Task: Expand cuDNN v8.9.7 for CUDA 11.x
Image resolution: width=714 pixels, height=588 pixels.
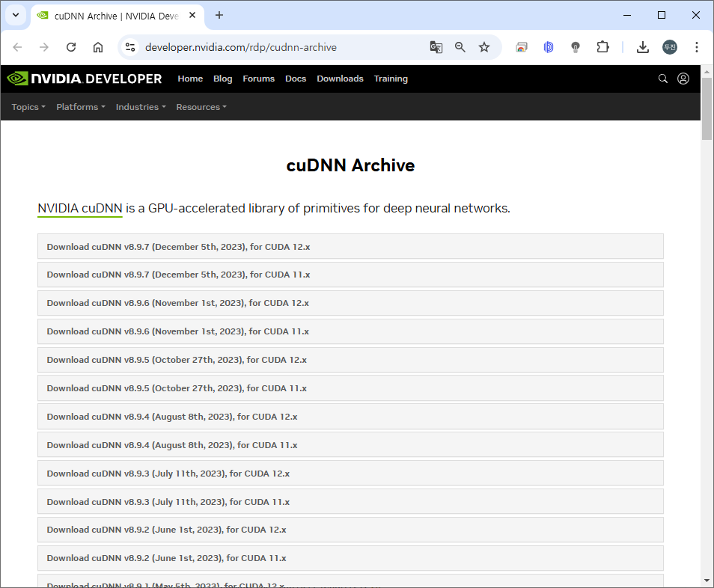Action: (350, 275)
